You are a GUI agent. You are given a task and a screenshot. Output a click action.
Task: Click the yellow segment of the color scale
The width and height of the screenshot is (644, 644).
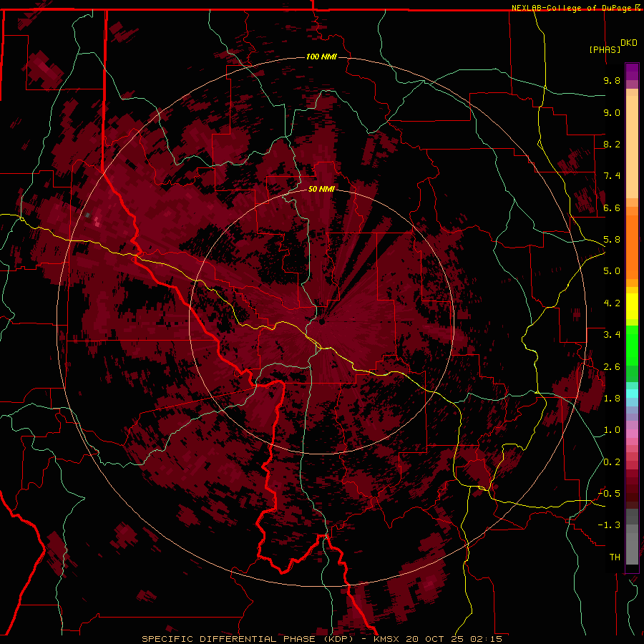[632, 306]
